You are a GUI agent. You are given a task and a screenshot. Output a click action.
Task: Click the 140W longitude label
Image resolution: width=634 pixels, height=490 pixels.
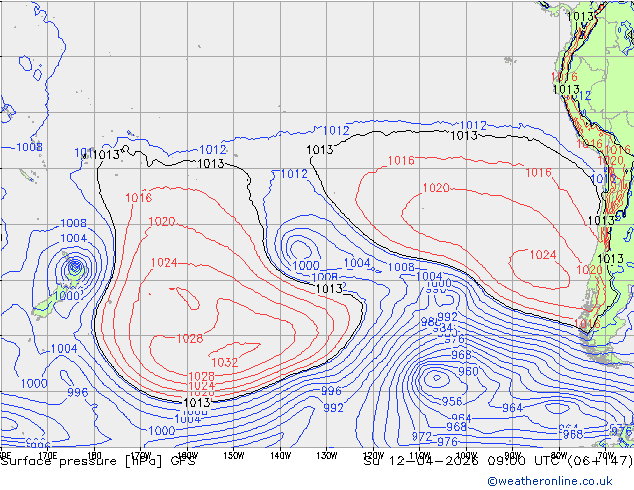(280, 456)
